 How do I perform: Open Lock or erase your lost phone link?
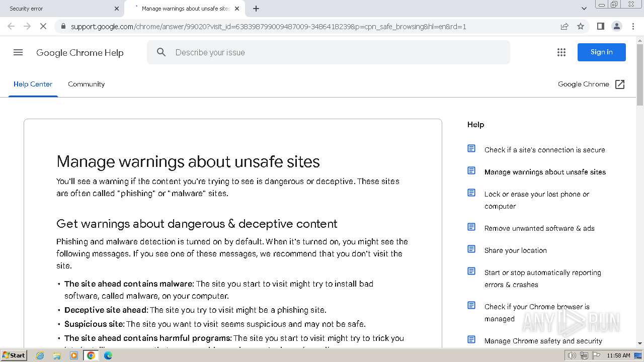pos(537,200)
